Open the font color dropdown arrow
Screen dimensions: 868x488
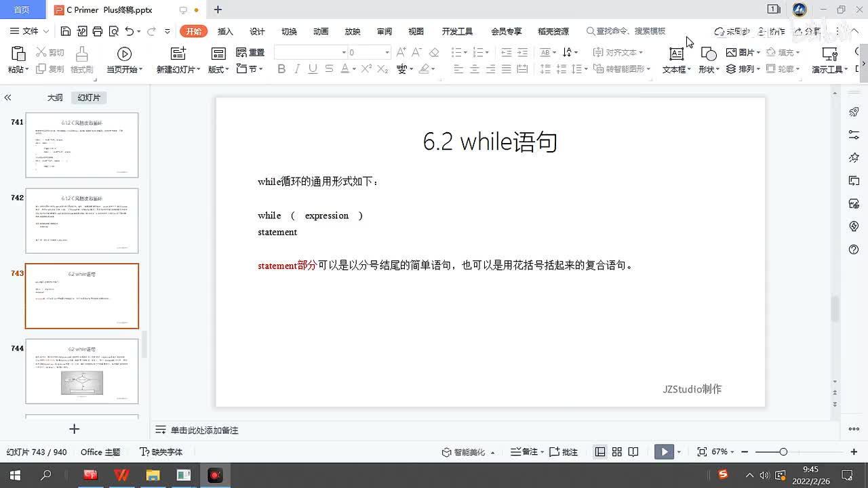tap(354, 68)
